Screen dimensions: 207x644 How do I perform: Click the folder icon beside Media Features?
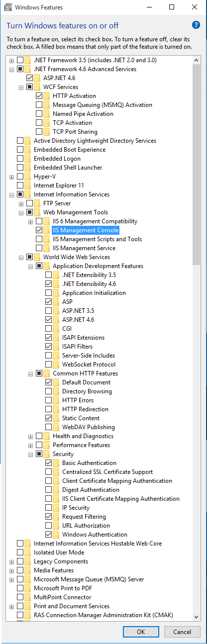tap(28, 570)
